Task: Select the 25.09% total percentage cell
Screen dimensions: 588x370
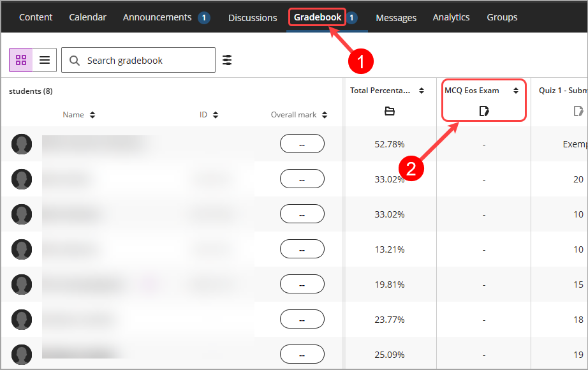Action: [390, 355]
